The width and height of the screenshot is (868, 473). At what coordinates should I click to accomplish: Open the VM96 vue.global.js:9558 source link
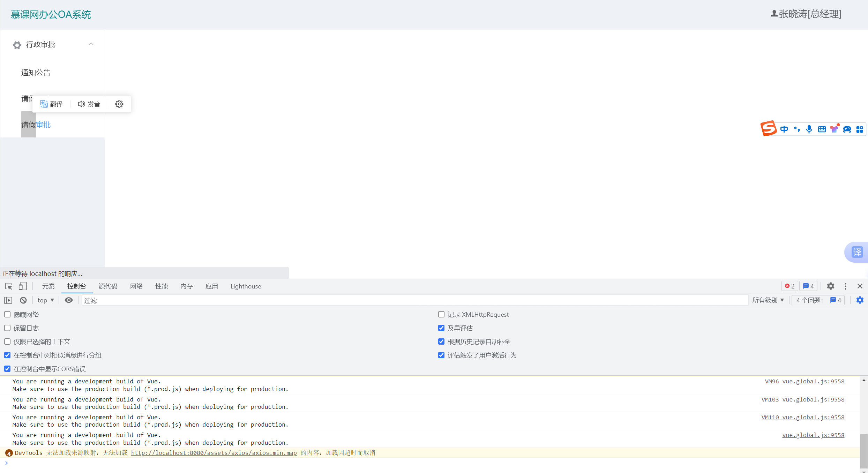[x=805, y=381]
